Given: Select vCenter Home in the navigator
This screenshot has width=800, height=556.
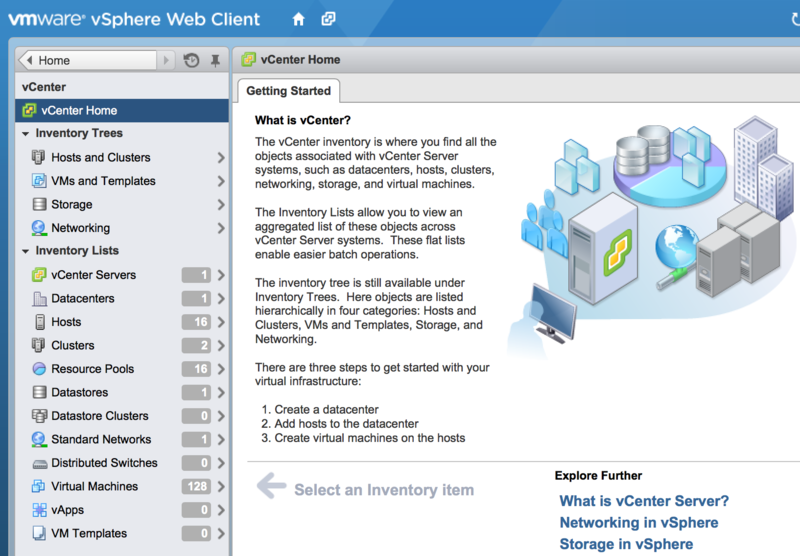Looking at the screenshot, I should click(x=122, y=110).
